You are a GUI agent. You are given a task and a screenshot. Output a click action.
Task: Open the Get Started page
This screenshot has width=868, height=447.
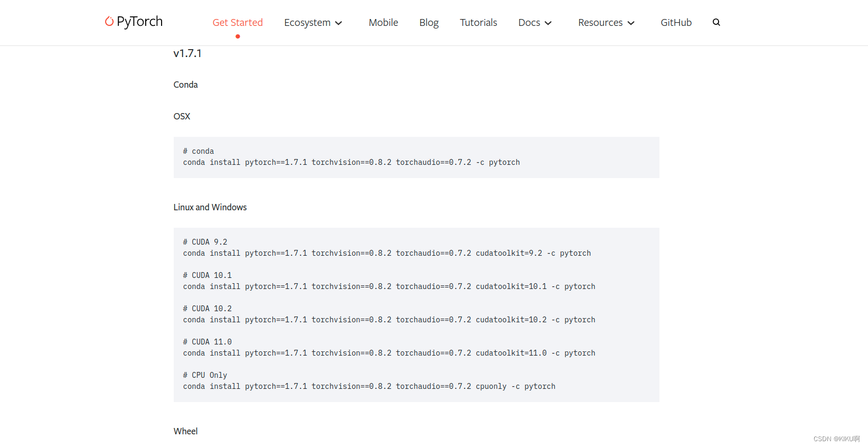pyautogui.click(x=238, y=22)
